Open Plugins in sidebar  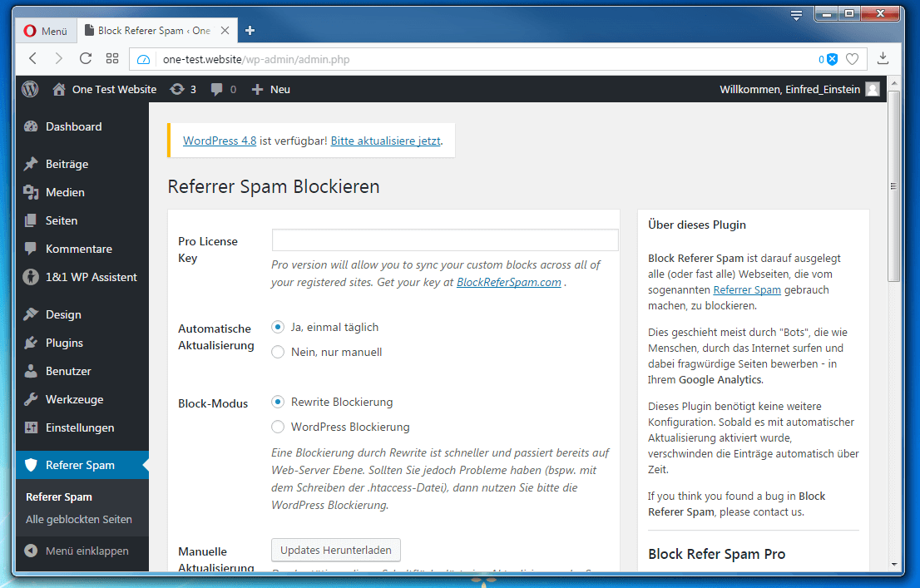point(82,343)
